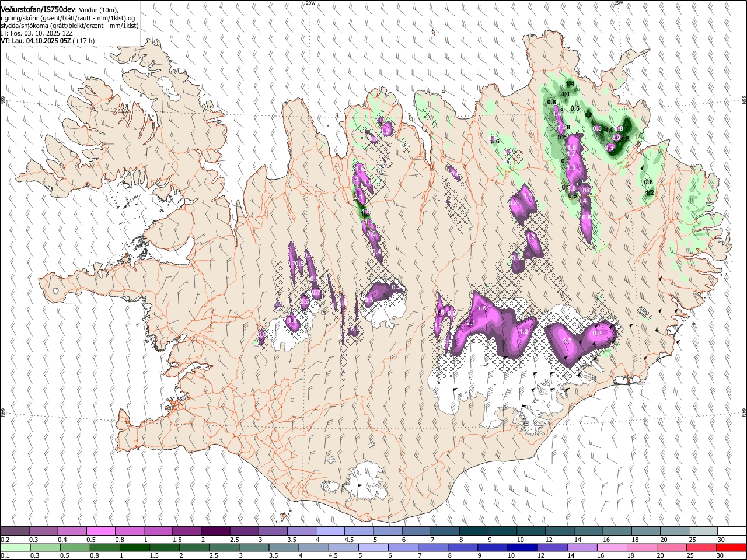This screenshot has width=747, height=560.
Task: Click the red-pink rain-scale swatch starting at 25
Action: pos(701,548)
